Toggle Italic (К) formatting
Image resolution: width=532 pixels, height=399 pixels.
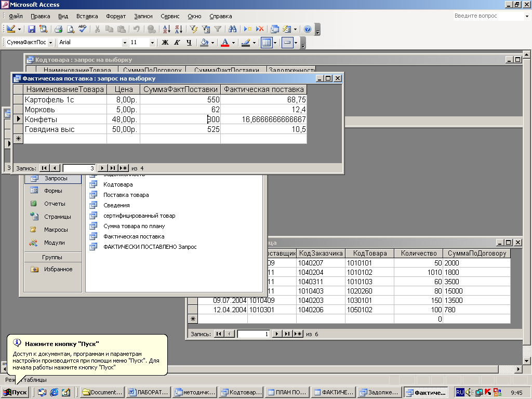(x=177, y=43)
